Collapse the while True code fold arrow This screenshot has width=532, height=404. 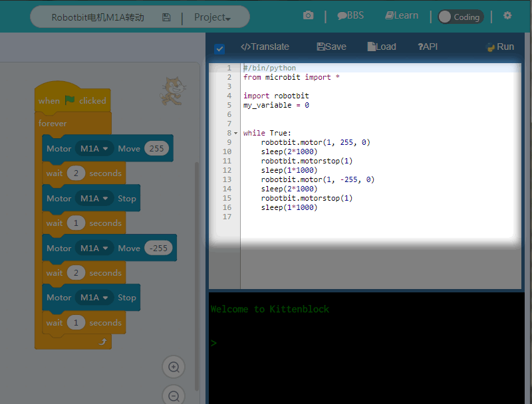(235, 134)
